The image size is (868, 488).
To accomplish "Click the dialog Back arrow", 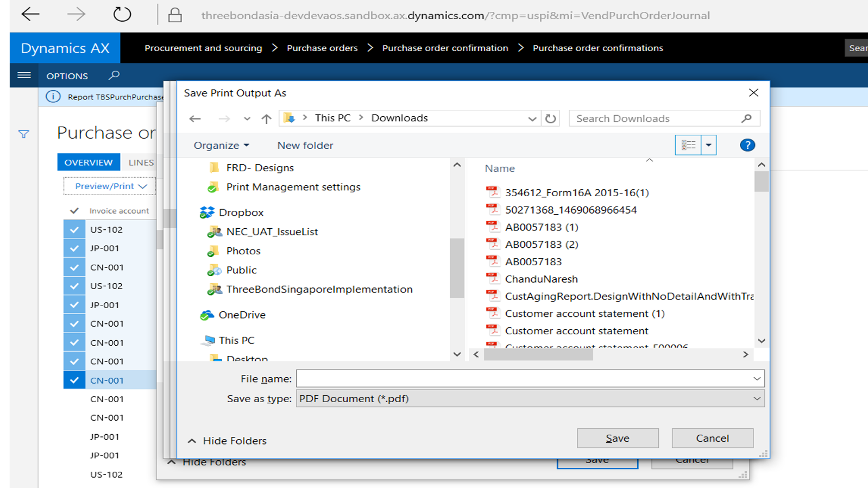I will click(195, 118).
